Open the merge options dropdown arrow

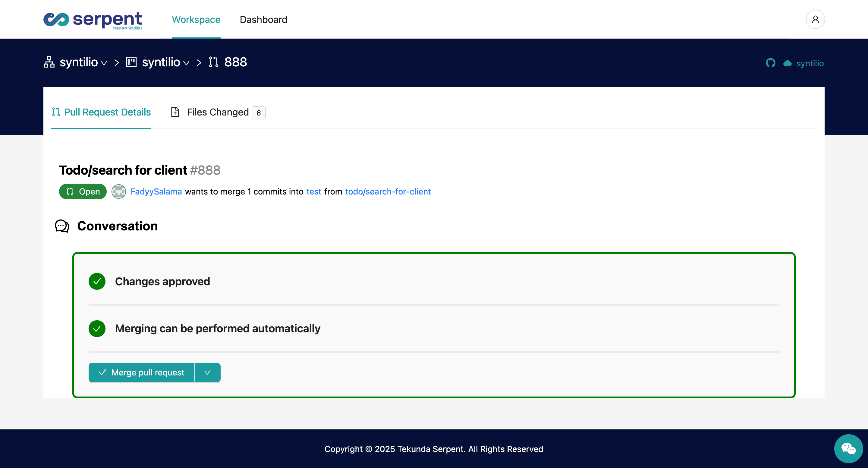[207, 372]
